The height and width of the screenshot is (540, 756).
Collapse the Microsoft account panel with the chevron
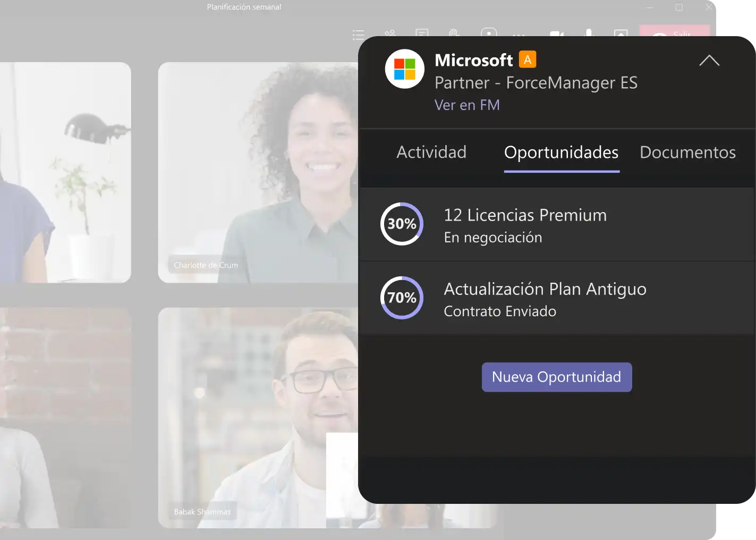(709, 60)
